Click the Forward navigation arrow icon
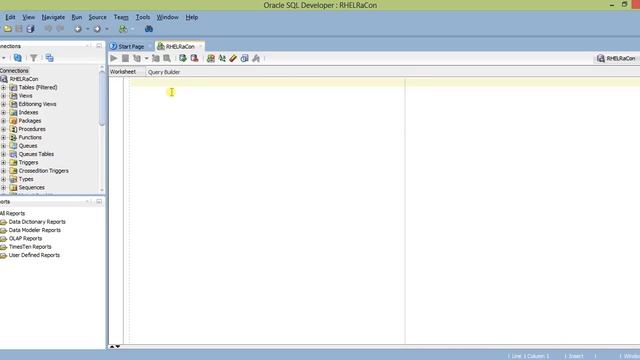 click(97, 29)
